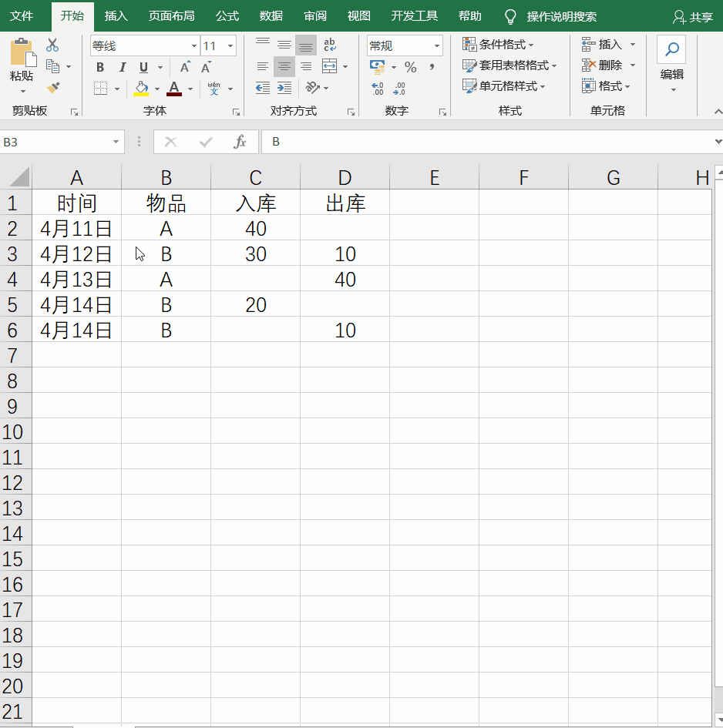Apply cell borders icon
Image resolution: width=723 pixels, height=728 pixels.
click(x=100, y=89)
